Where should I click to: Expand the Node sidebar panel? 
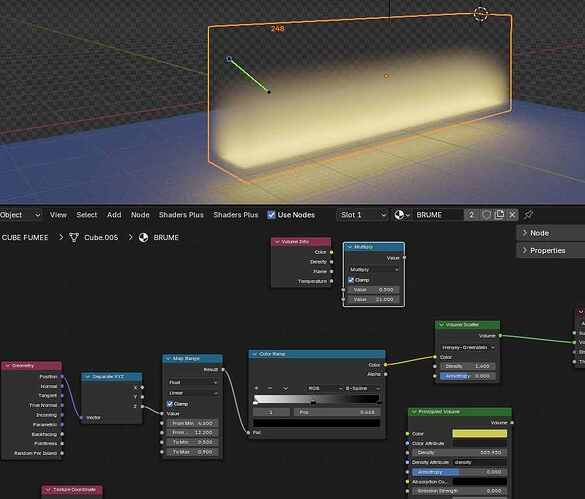[x=551, y=233]
